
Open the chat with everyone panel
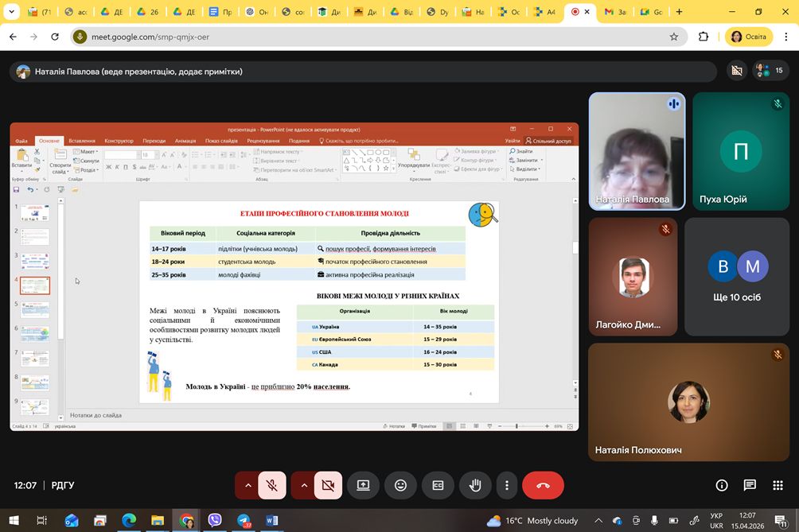click(750, 485)
